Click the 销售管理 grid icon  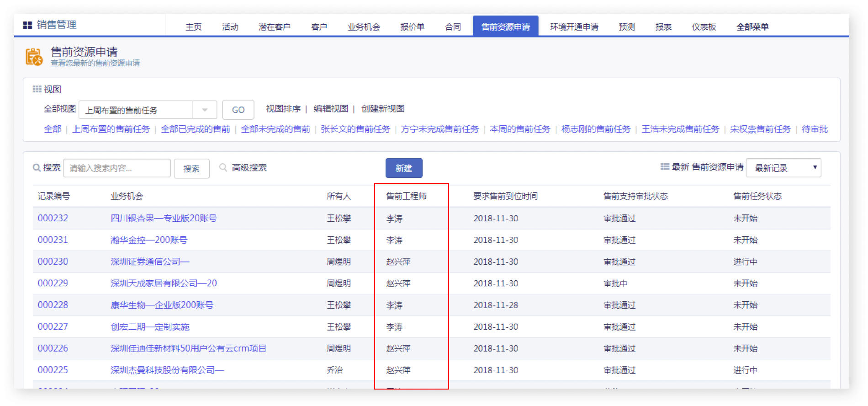(27, 25)
